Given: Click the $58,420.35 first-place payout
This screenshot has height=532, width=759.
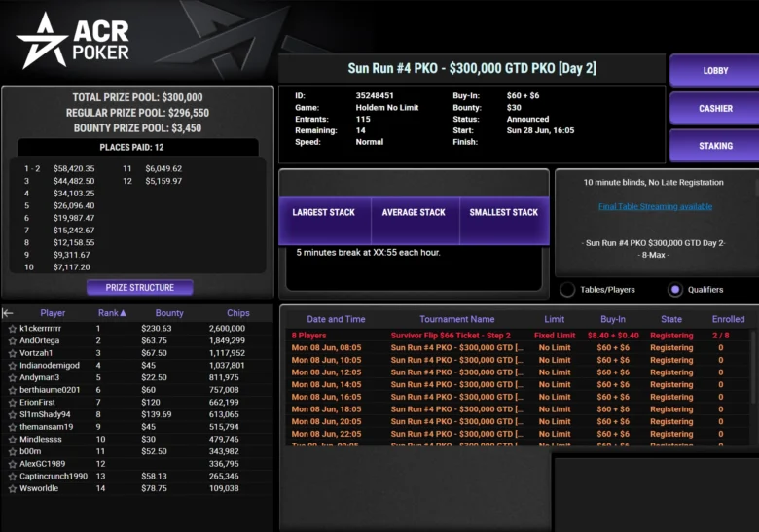Looking at the screenshot, I should click(x=74, y=169).
